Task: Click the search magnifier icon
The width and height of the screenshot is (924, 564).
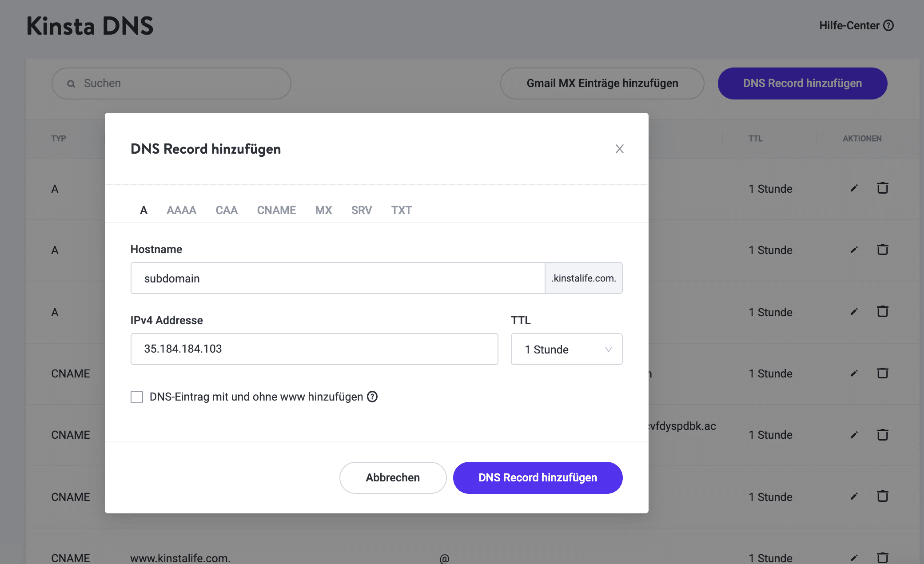Action: point(71,83)
